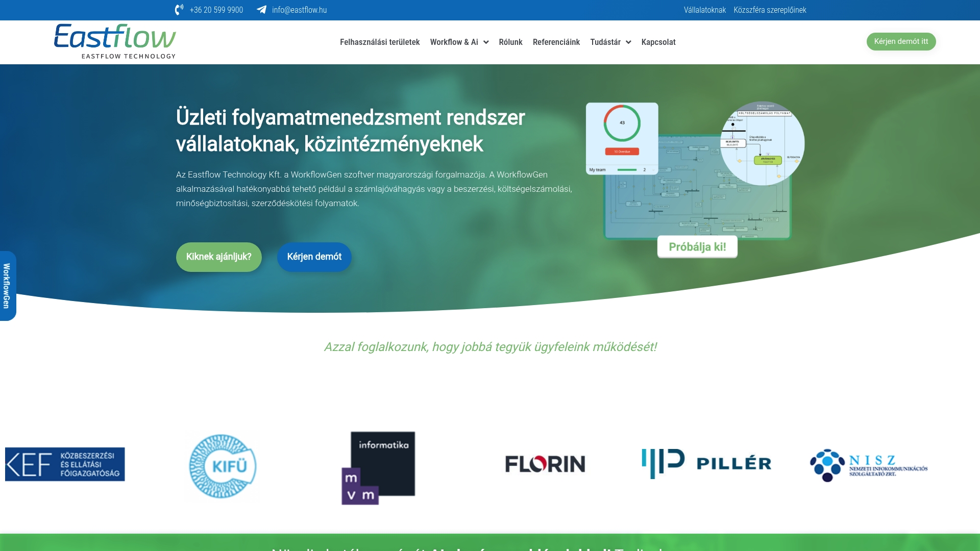Click the phone icon next to +36 20 599 9900
This screenshot has width=980, height=551.
point(179,9)
